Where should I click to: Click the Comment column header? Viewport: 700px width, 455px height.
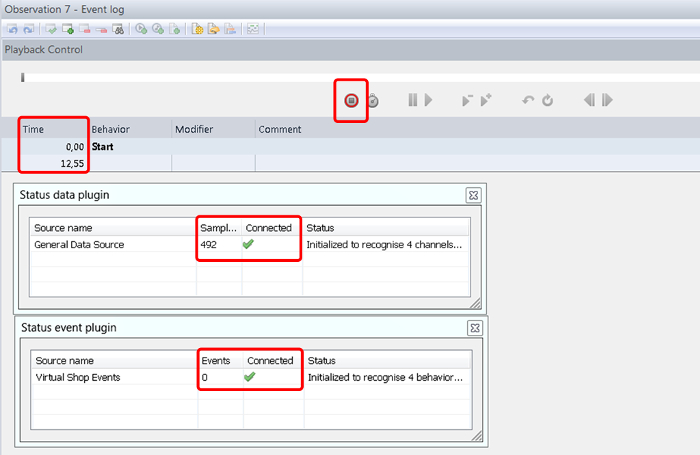pos(280,129)
